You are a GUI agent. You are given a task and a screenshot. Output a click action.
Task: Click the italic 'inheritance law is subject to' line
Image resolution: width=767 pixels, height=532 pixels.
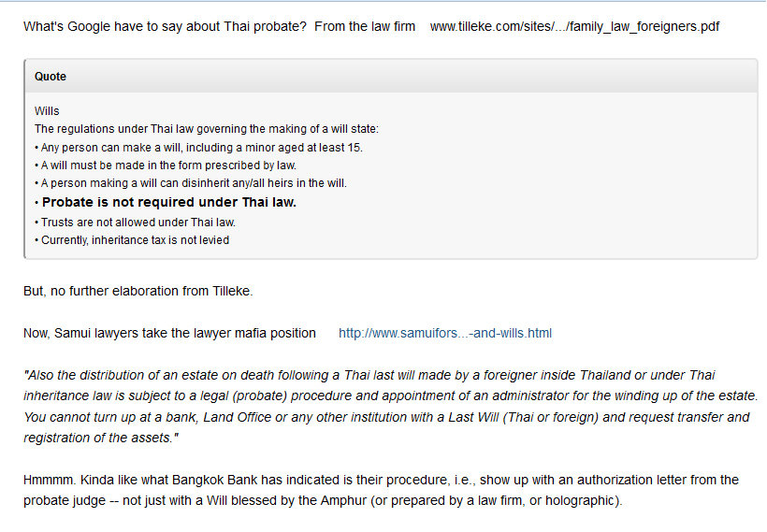click(x=391, y=396)
